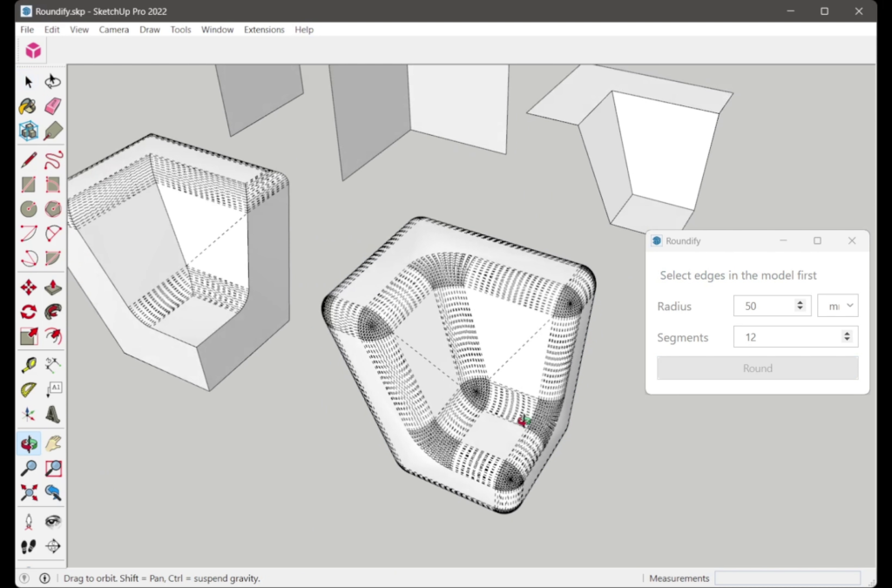Open the Window menu
Image resolution: width=892 pixels, height=588 pixels.
pos(217,30)
